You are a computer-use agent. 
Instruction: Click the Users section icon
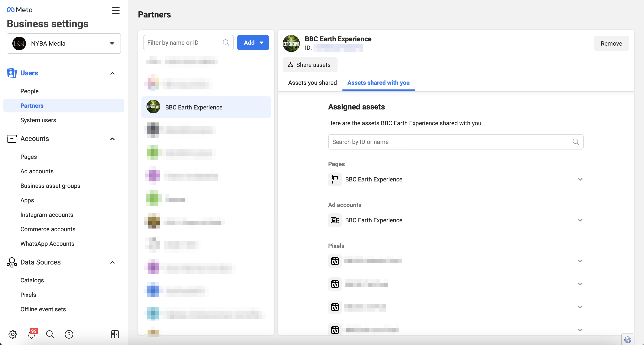tap(12, 73)
